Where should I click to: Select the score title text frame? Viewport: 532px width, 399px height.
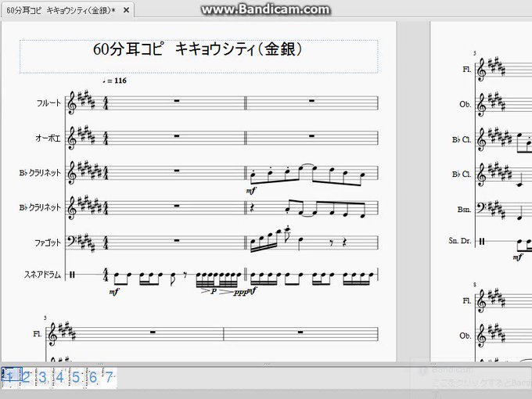coord(199,56)
